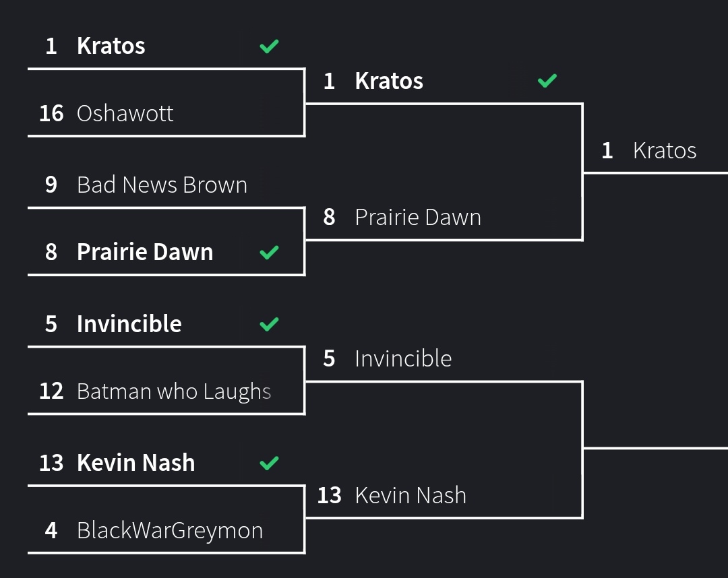728x578 pixels.
Task: Select bold Prairie Dawn in the first round
Action: (145, 253)
